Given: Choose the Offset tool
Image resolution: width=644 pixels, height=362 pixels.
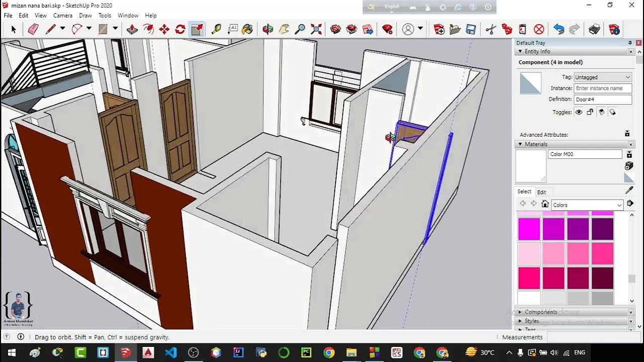Looking at the screenshot, I should [148, 29].
